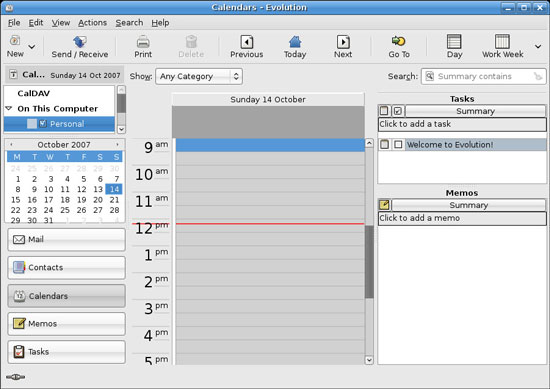
Task: Open the Any Category dropdown
Action: (x=199, y=76)
